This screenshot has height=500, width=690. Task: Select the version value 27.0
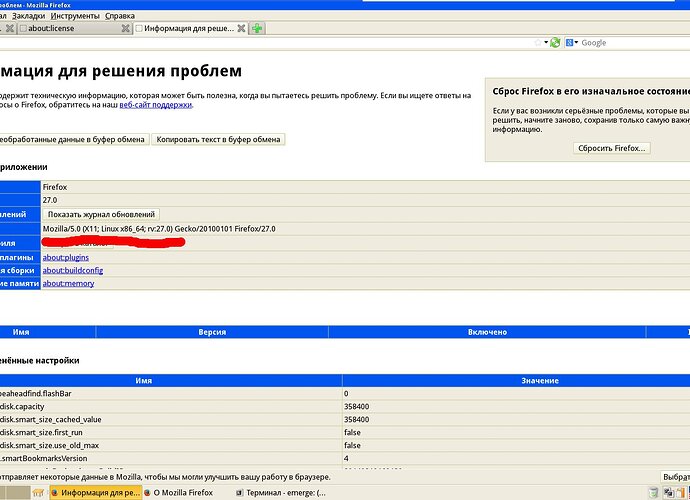tap(50, 200)
